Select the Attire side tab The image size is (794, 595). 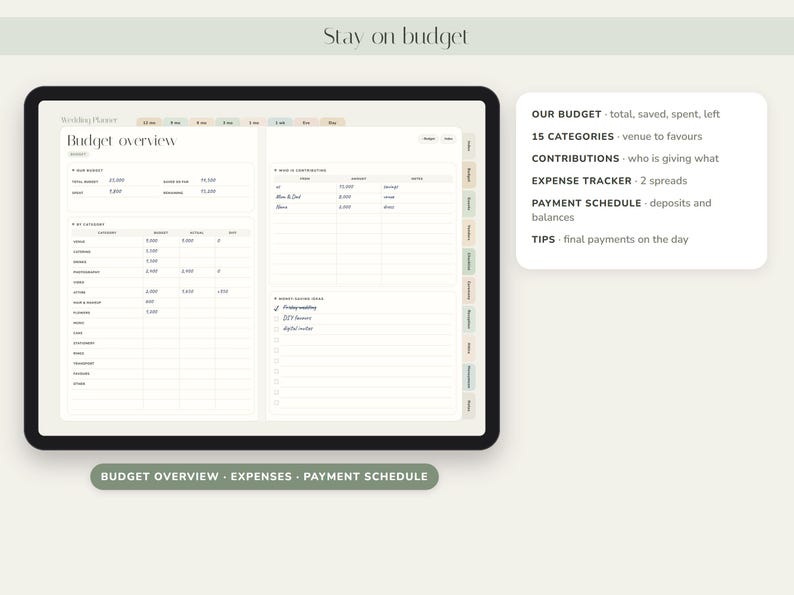point(469,348)
